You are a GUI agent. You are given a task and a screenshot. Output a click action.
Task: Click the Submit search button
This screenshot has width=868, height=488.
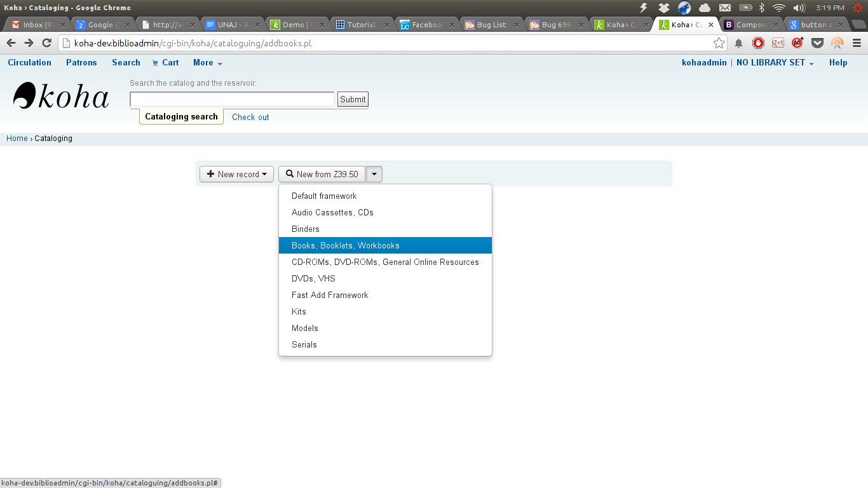coord(353,99)
